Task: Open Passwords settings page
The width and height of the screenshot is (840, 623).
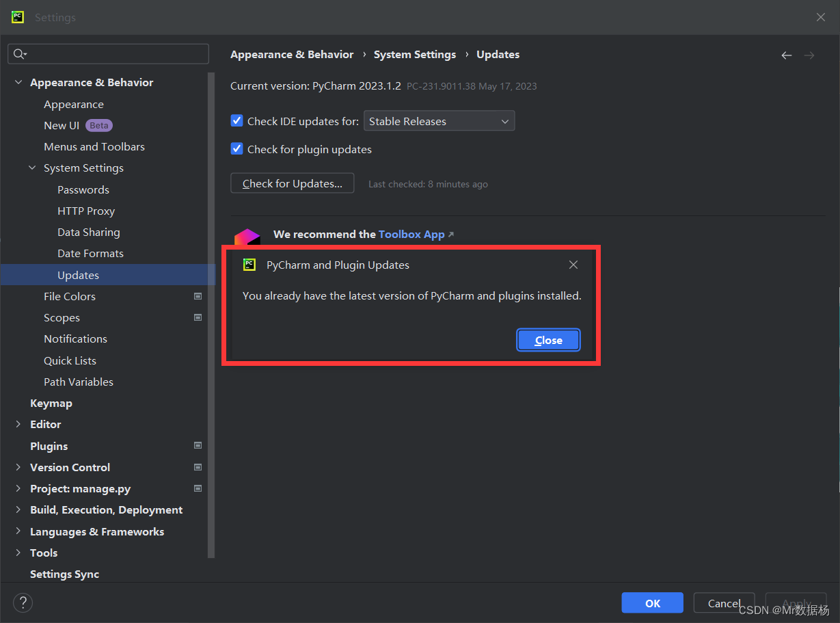Action: click(x=83, y=189)
